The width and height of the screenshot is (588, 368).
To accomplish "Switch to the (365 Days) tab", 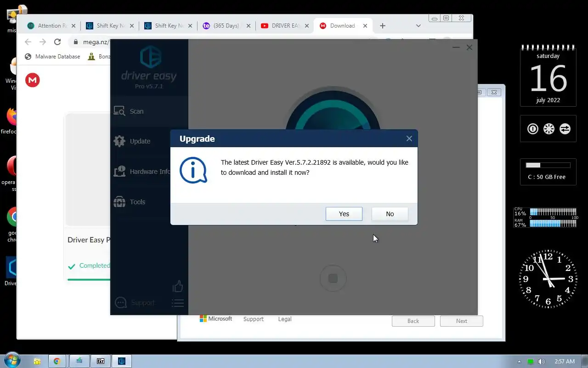I will [226, 26].
